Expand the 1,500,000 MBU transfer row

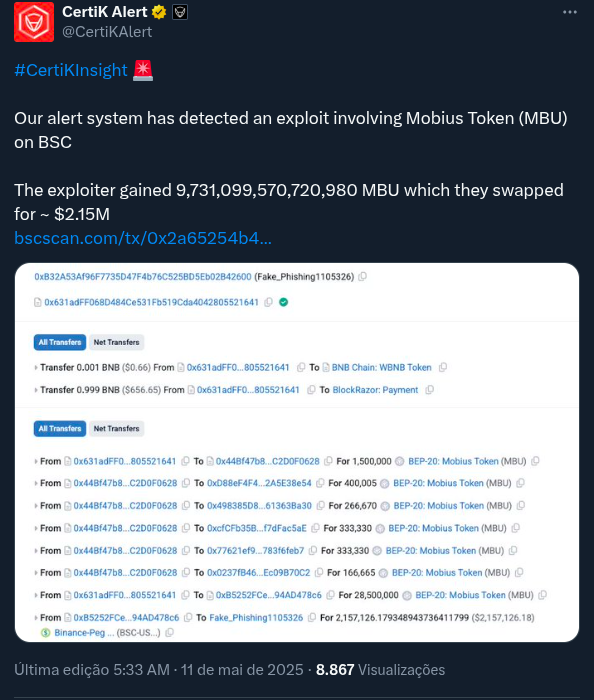click(x=36, y=462)
